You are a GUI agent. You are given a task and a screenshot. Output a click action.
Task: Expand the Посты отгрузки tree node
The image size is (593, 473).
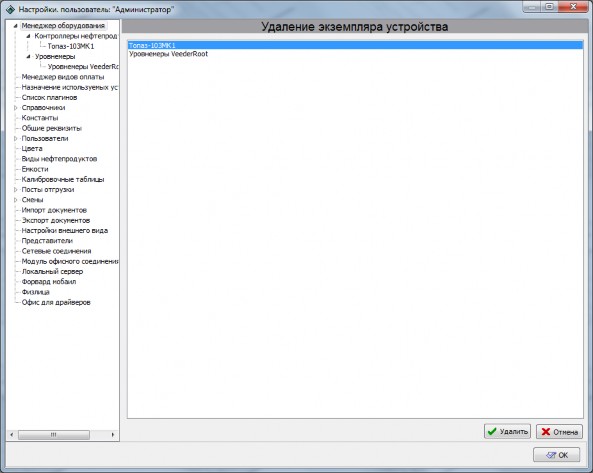pyautogui.click(x=16, y=189)
